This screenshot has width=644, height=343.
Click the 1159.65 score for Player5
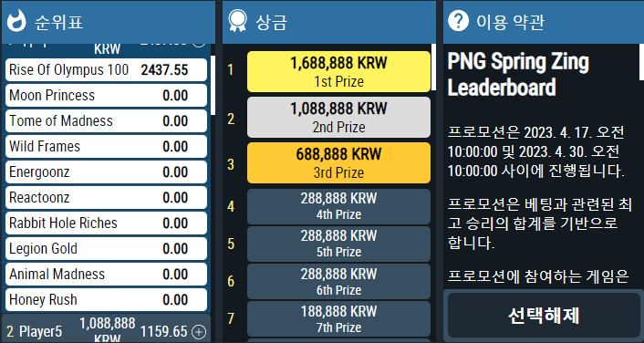coord(164,331)
